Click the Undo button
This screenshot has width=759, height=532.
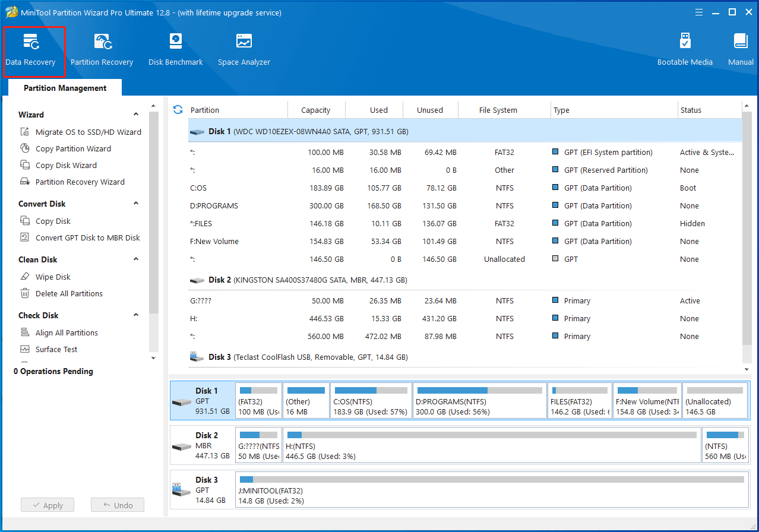118,505
